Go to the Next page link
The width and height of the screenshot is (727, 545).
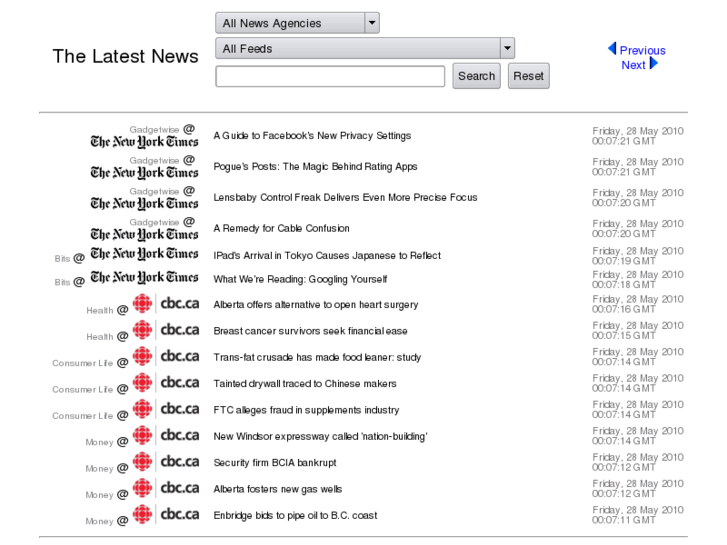click(633, 65)
